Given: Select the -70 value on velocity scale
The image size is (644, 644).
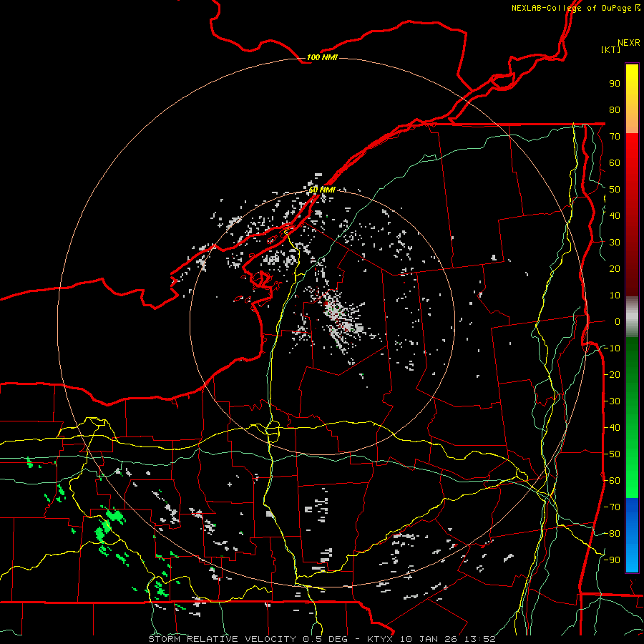Looking at the screenshot, I should [x=612, y=507].
